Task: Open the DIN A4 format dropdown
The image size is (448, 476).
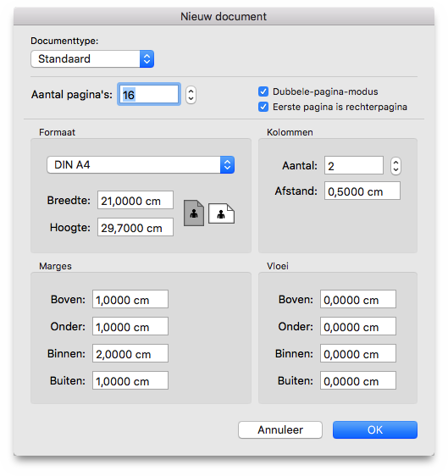Action: [141, 165]
